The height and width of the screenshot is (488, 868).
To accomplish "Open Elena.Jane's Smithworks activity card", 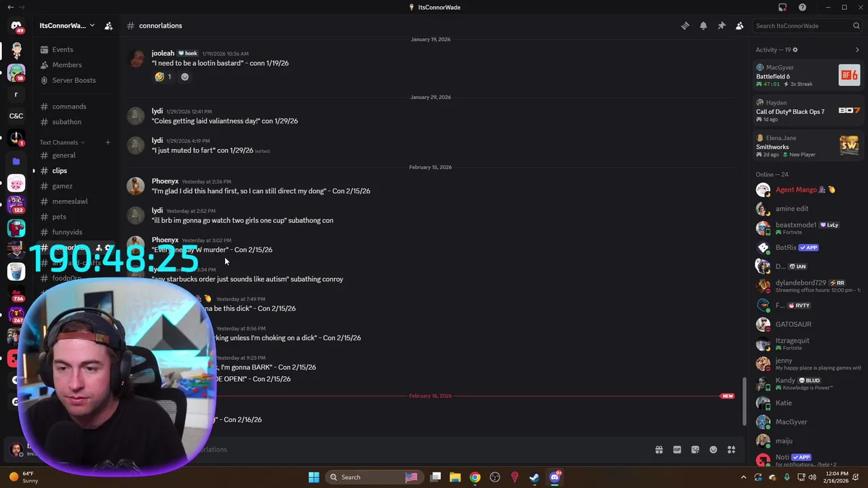I will click(808, 146).
